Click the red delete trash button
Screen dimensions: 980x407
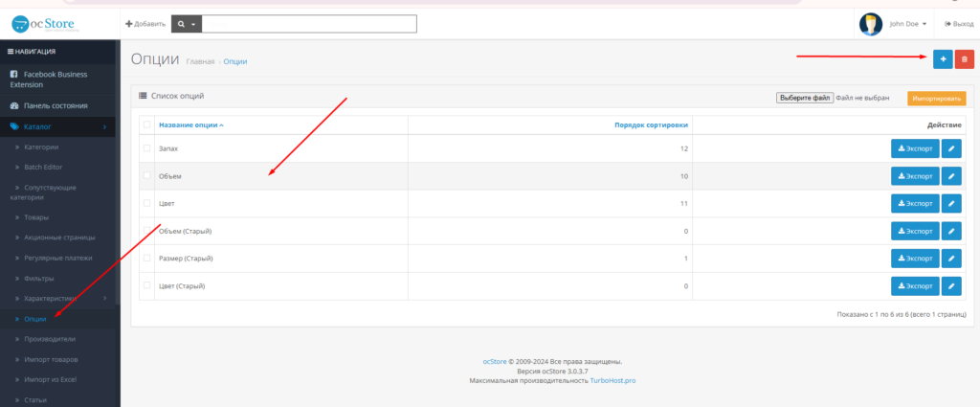click(964, 59)
